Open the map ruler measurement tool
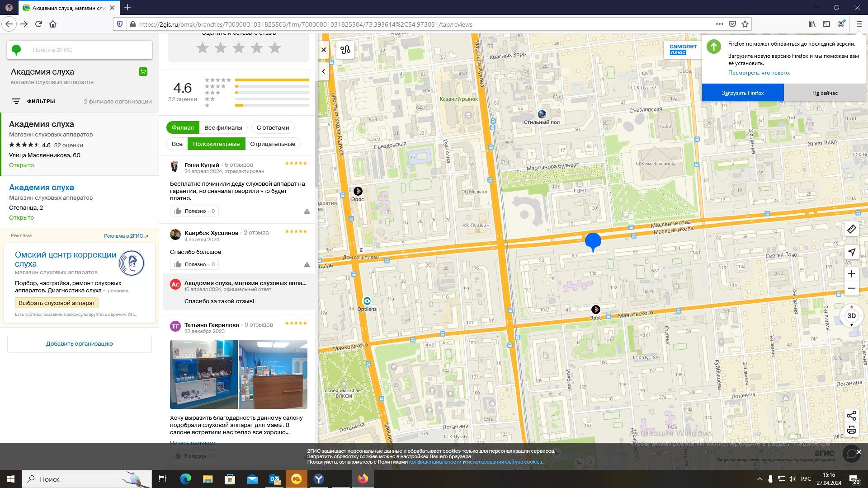 pyautogui.click(x=851, y=230)
